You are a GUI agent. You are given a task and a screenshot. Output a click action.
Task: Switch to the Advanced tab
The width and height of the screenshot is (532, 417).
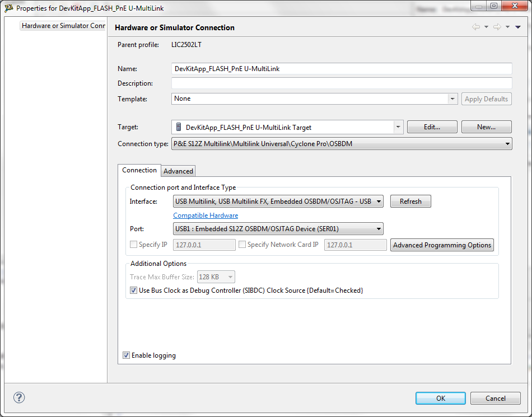178,171
